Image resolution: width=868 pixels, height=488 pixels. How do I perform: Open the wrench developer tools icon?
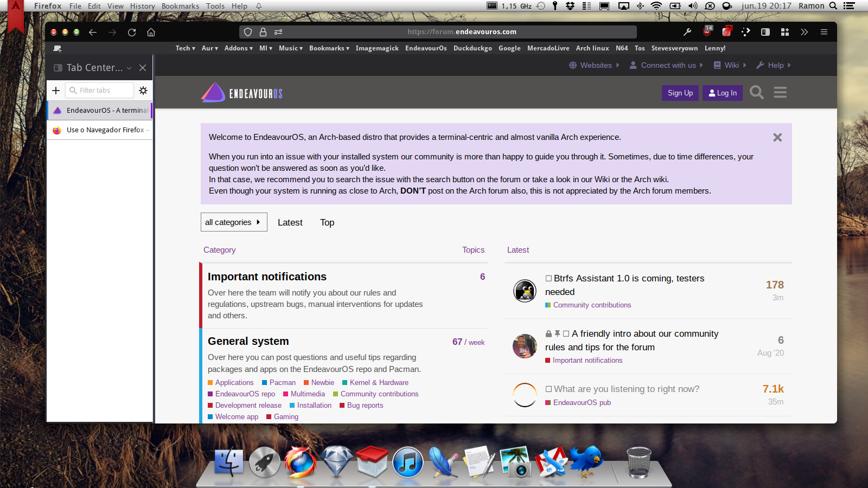[x=687, y=32]
